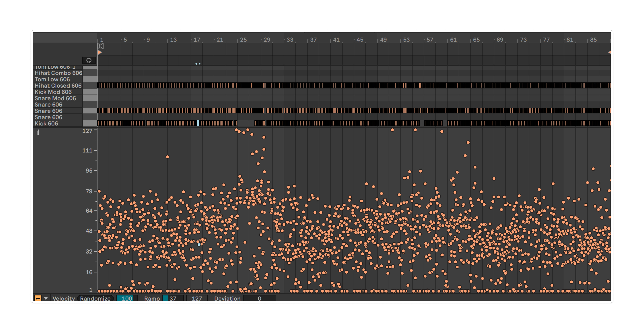Click the selected light-blue velocity marker dot

click(199, 245)
